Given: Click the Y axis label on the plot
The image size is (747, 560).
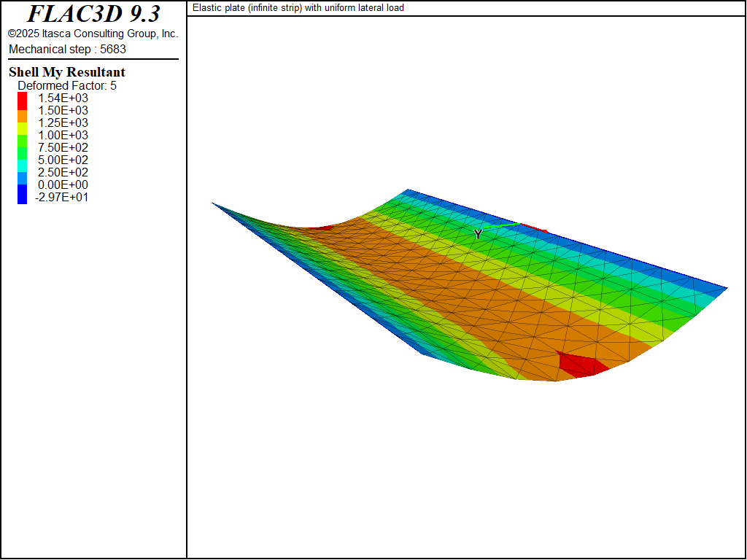Looking at the screenshot, I should (x=478, y=234).
